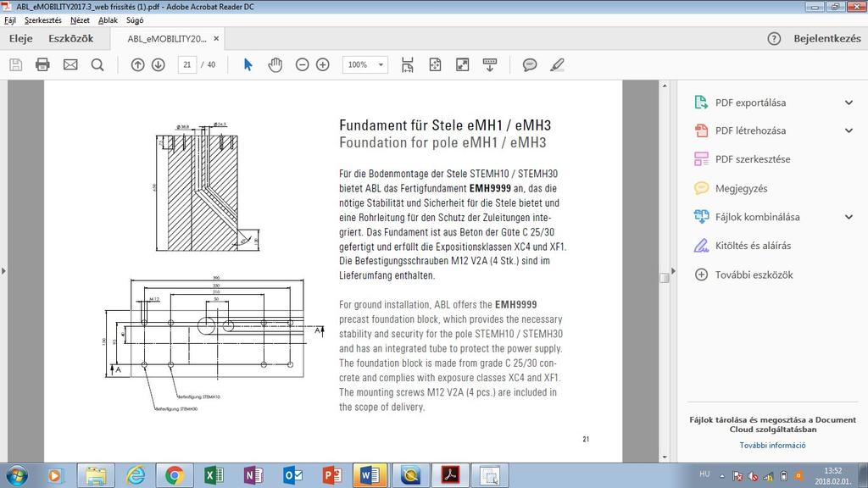This screenshot has width=868, height=488.
Task: Go to previous page arrow
Action: pyautogui.click(x=138, y=64)
